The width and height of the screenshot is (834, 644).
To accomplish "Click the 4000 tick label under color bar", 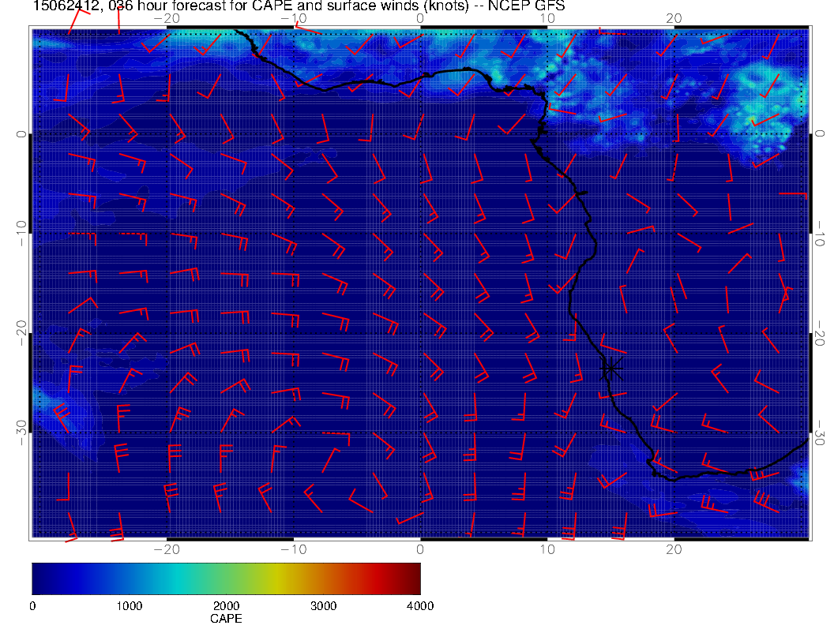I will [420, 606].
